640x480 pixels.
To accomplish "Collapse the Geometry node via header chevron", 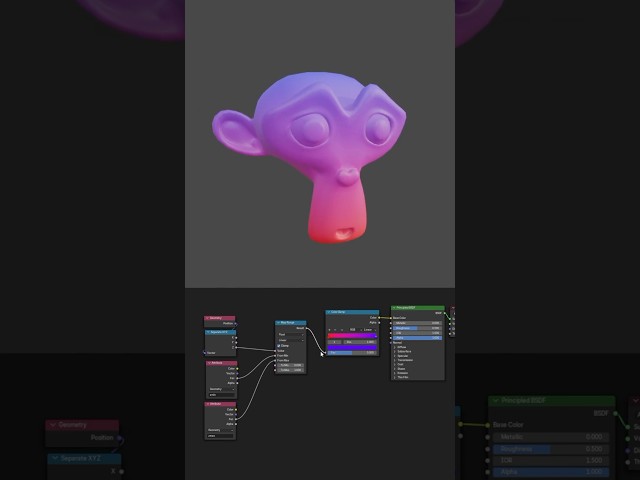I will point(207,318).
